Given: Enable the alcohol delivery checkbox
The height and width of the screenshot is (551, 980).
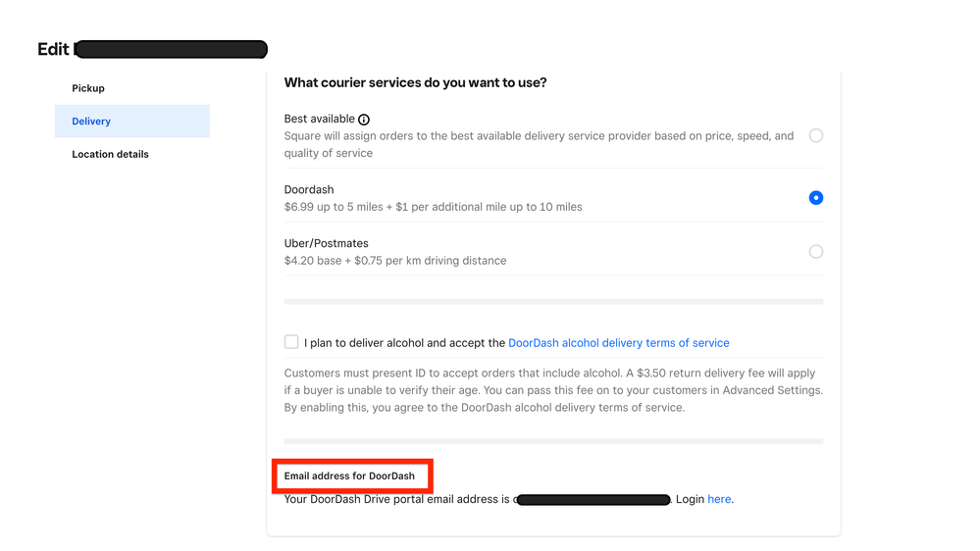Looking at the screenshot, I should pyautogui.click(x=291, y=342).
